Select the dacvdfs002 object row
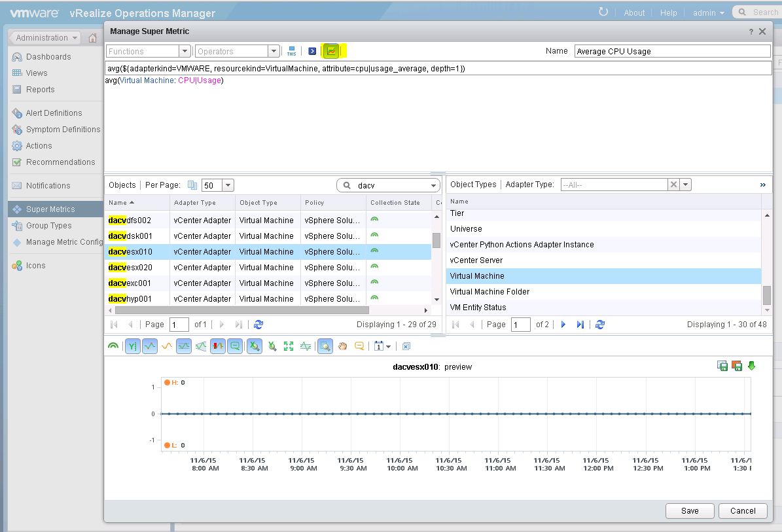 pos(268,221)
